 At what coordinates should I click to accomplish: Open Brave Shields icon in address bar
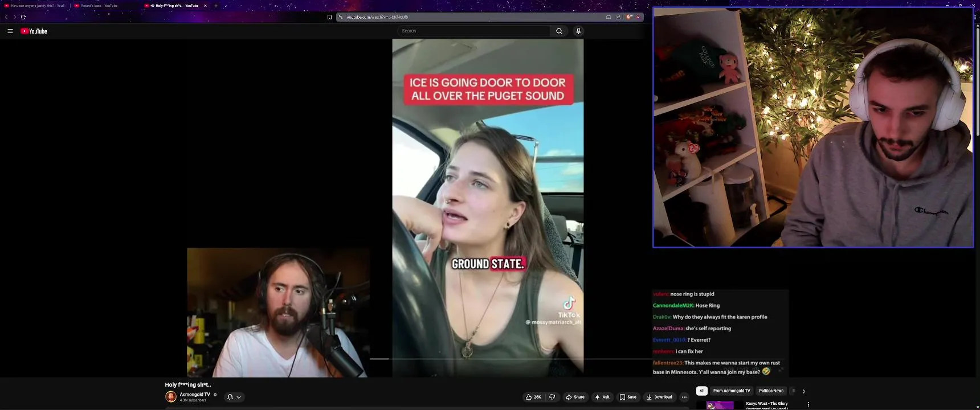[629, 17]
